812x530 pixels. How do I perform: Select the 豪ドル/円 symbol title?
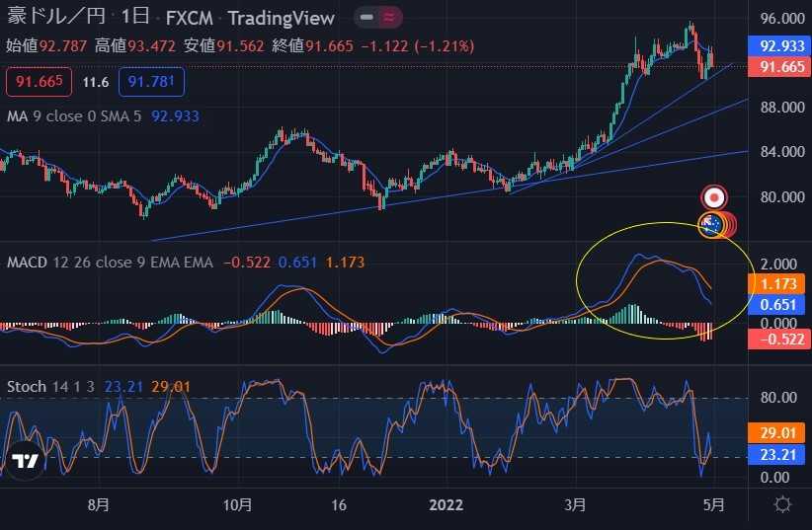[56, 17]
